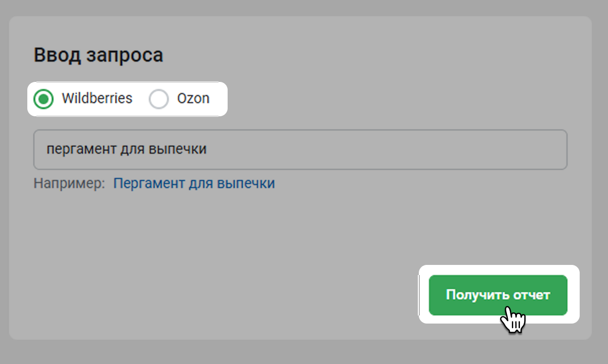Select the Ozon radio button
This screenshot has width=608, height=364.
pos(159,99)
